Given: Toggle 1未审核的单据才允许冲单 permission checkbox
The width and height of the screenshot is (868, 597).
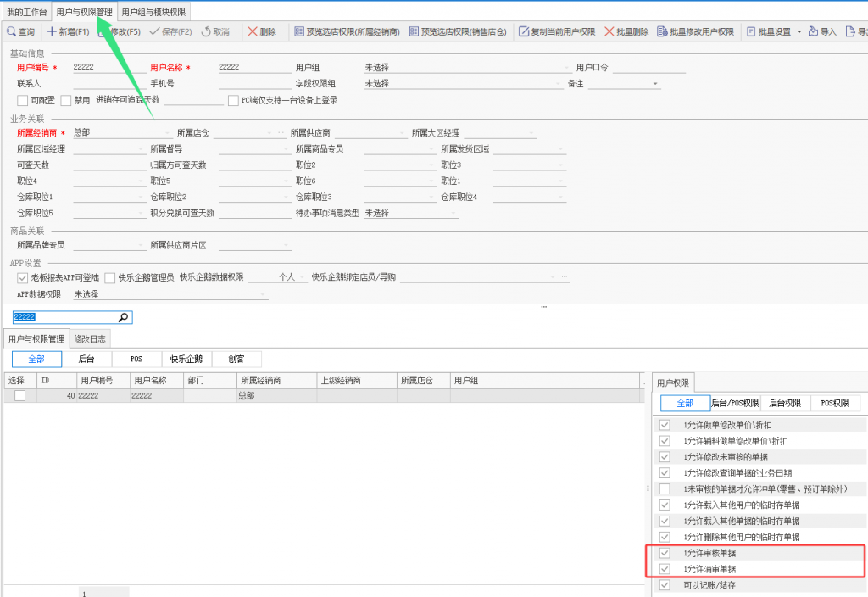Looking at the screenshot, I should tap(665, 489).
